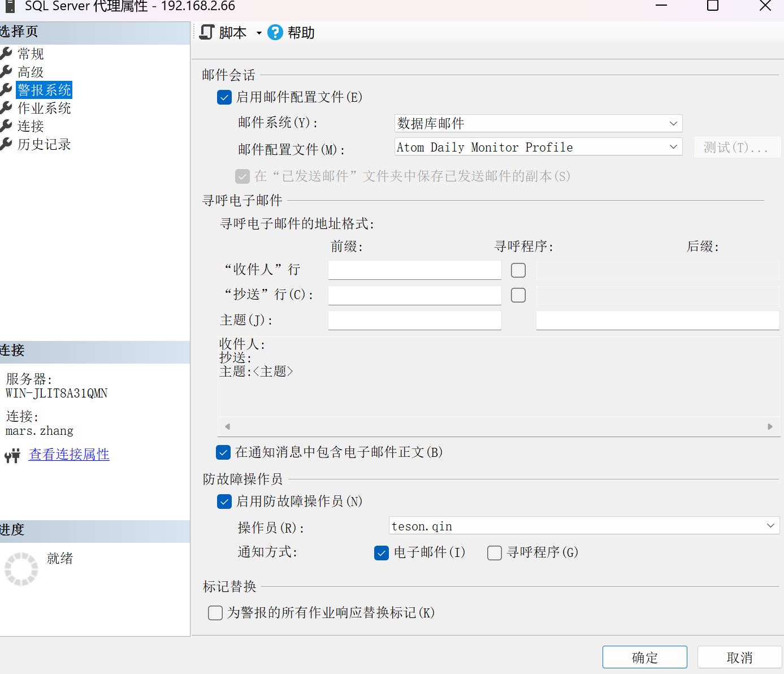Uncheck 启用防故障操作员 checkbox

pos(224,502)
